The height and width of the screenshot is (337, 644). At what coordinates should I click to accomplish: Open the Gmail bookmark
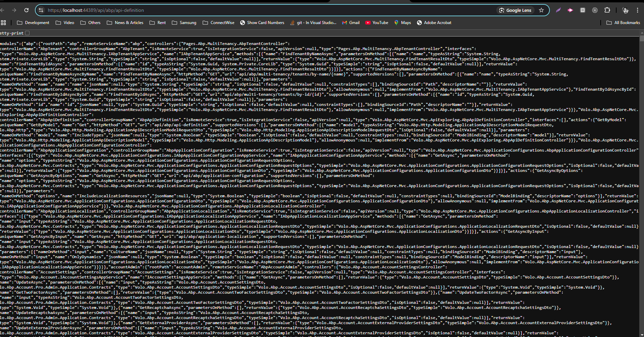point(351,23)
